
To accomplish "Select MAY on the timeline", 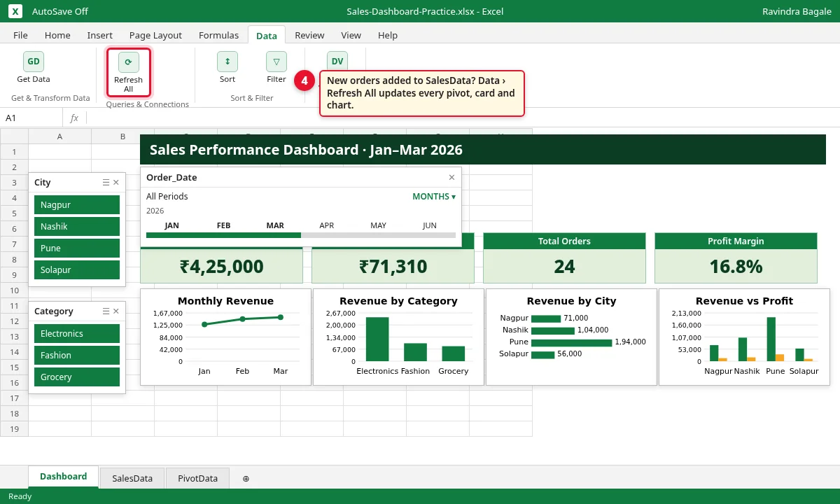I will (x=378, y=225).
